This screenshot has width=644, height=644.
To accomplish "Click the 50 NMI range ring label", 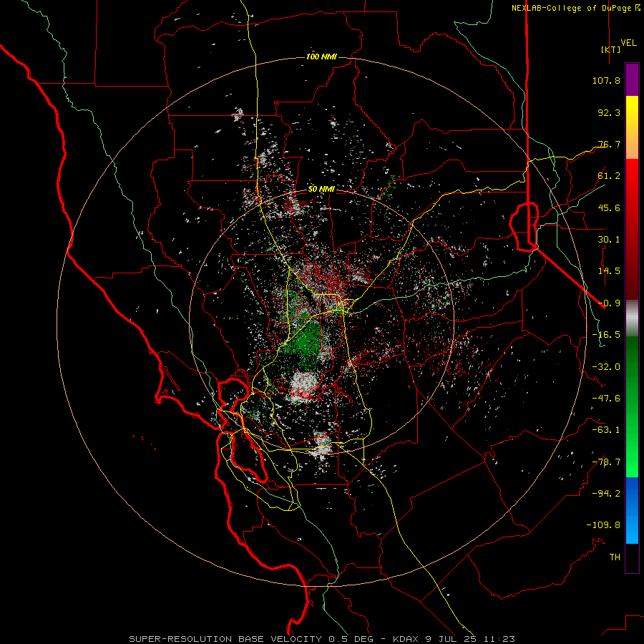I will click(x=321, y=190).
